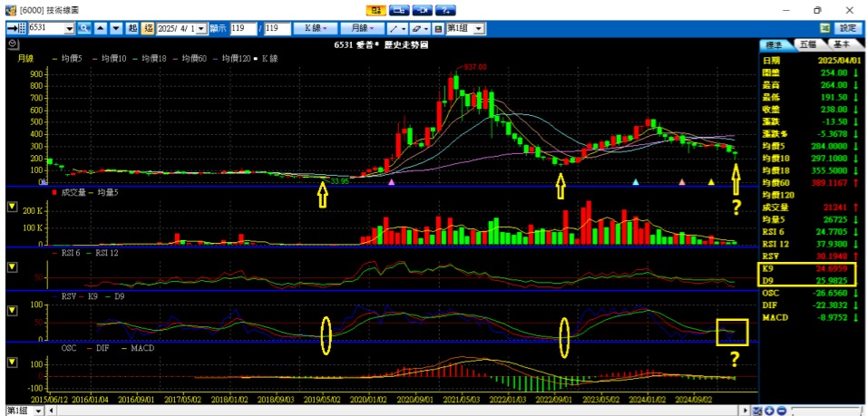This screenshot has height=416, width=868.
Task: Click the clock icon above the 月線 legend
Action: 12,43
